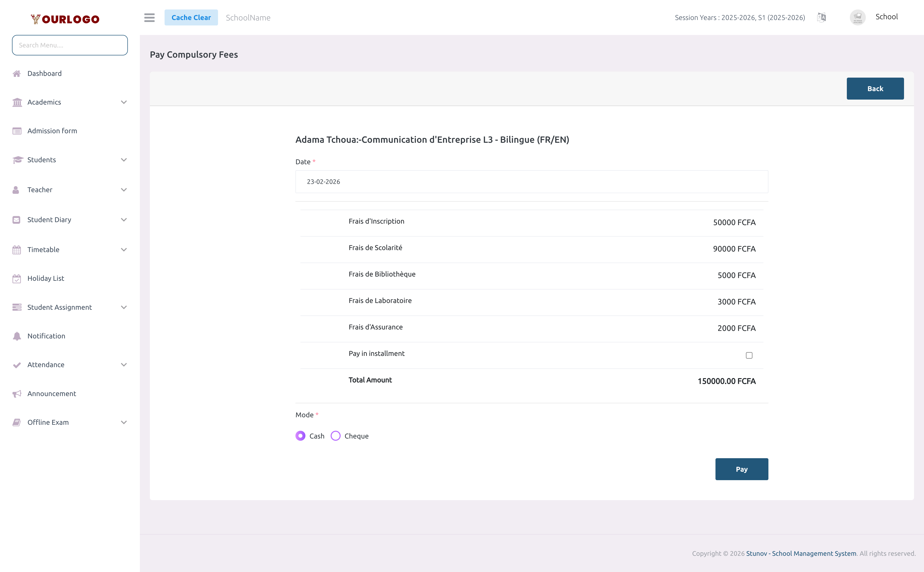This screenshot has height=572, width=924.
Task: Open the Date field showing 23-02-2026
Action: coord(531,182)
